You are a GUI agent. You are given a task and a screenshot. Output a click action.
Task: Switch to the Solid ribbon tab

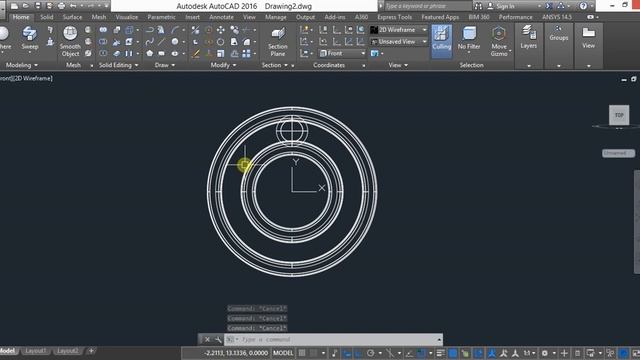click(x=47, y=17)
